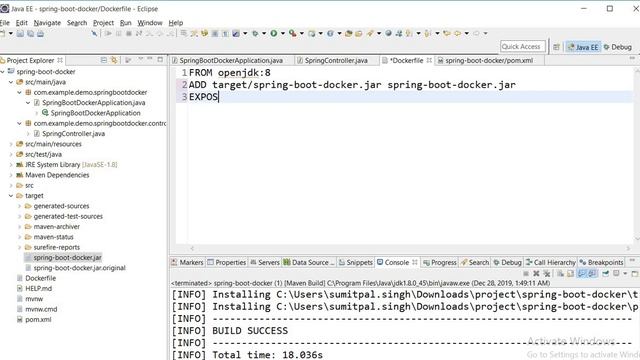Click the Resume debug icon in toolbar
The image size is (640, 360).
(108, 33)
